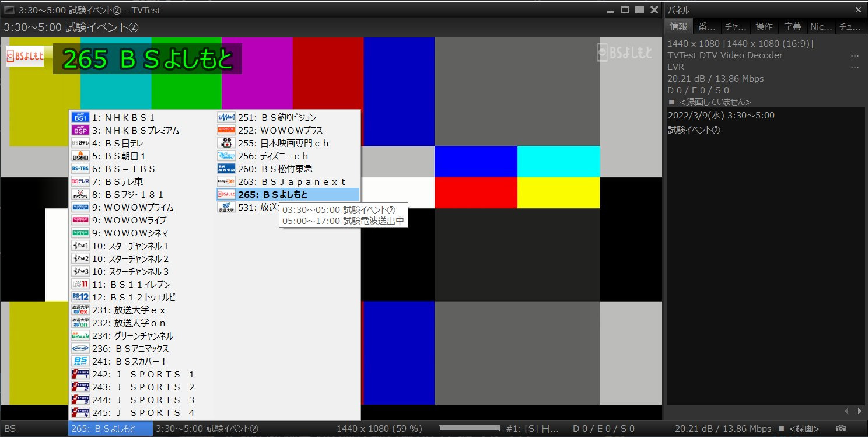
Task: Click the BSスカパー! channel logo
Action: click(x=80, y=362)
